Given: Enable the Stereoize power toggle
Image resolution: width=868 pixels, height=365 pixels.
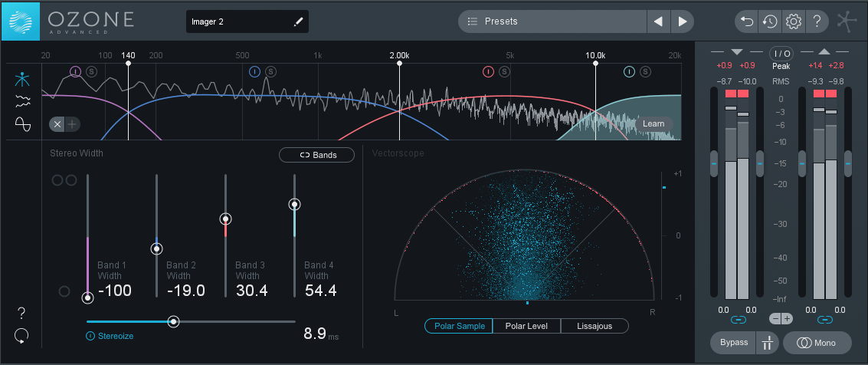Looking at the screenshot, I should click(x=90, y=336).
